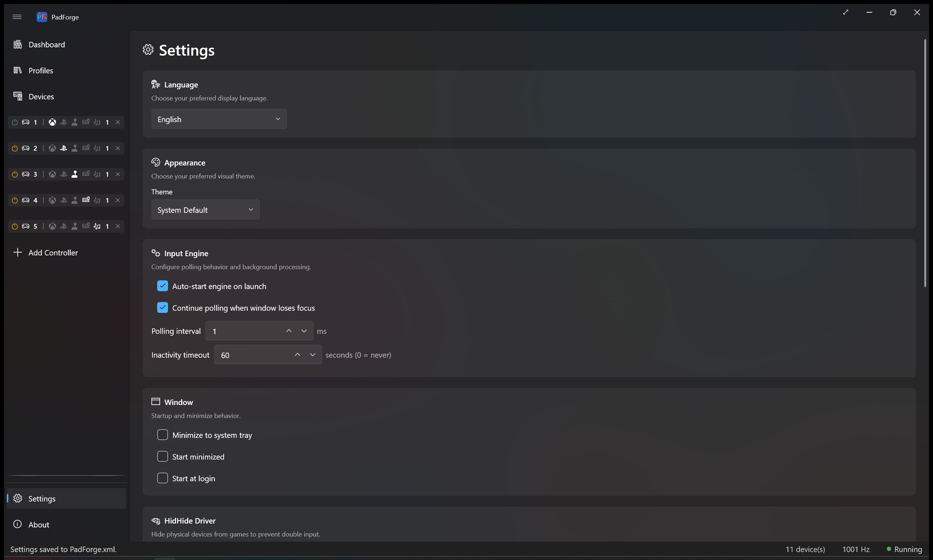Select PlayStation type for controller 1
Image resolution: width=933 pixels, height=560 pixels.
pyautogui.click(x=63, y=122)
